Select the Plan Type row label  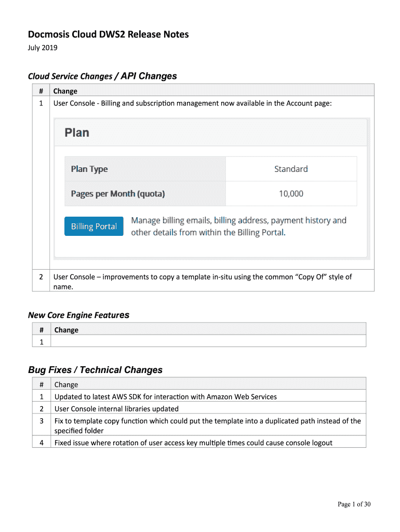click(x=89, y=169)
